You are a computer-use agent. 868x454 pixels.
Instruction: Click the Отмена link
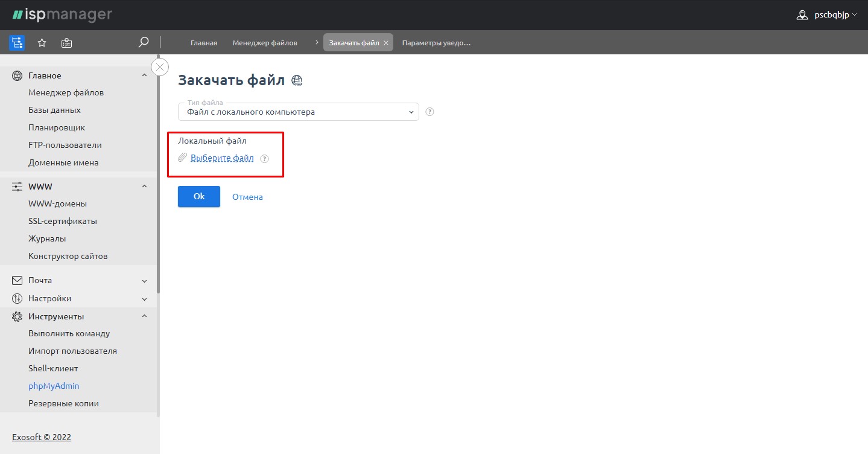tap(247, 197)
